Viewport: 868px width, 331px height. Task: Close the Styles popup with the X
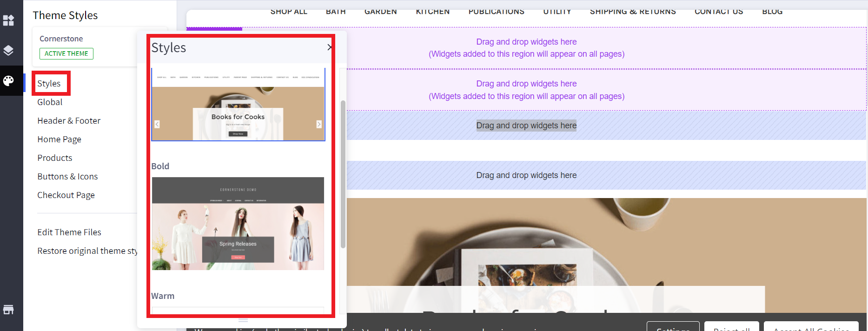coord(330,47)
